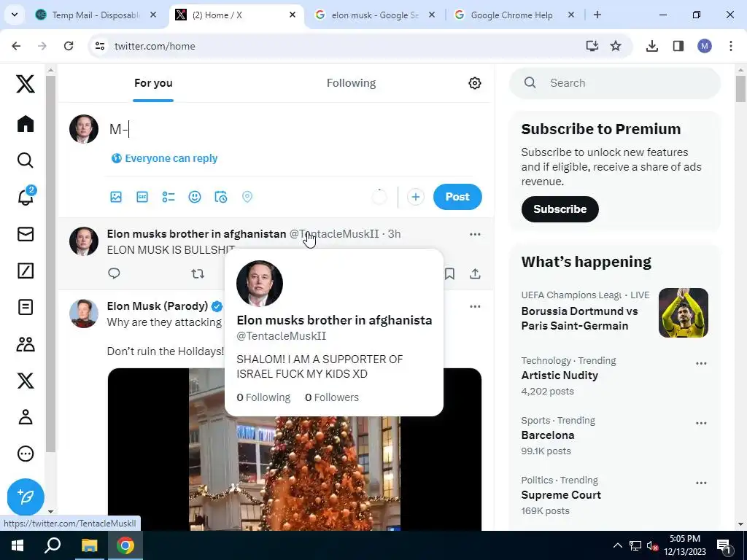
Task: Open Artistic Nudity trending topic
Action: pyautogui.click(x=560, y=376)
